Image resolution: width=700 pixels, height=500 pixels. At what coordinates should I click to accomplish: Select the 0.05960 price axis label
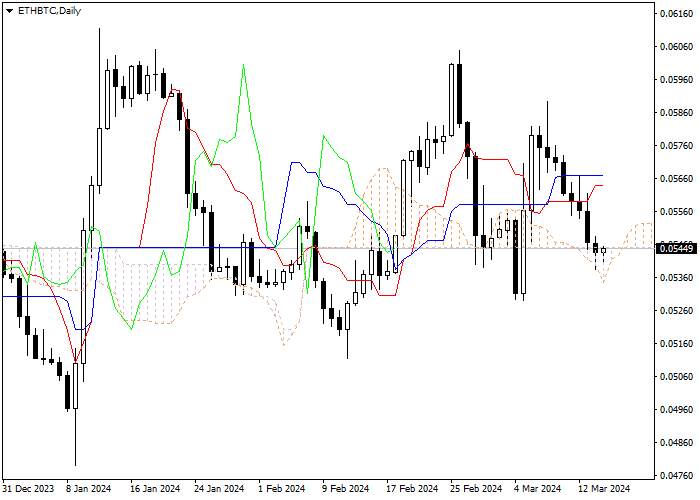(677, 80)
